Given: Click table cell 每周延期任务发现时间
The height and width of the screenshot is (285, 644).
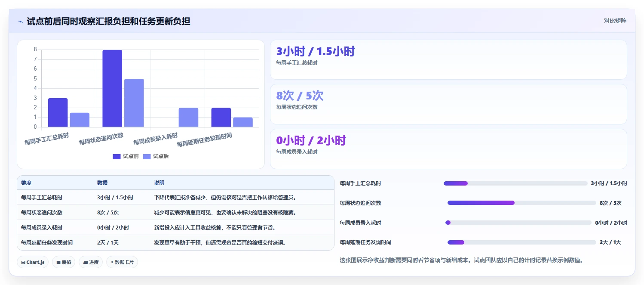Looking at the screenshot, I should click(47, 243).
